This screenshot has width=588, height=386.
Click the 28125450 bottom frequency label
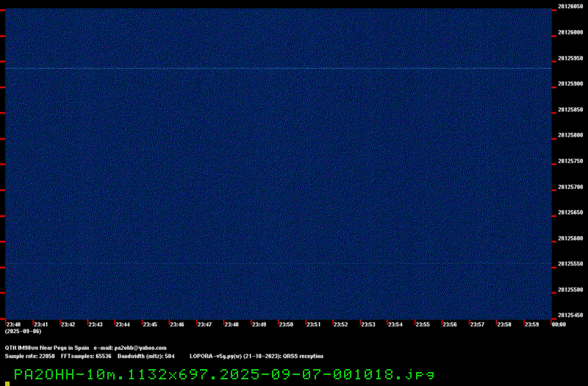tap(570, 315)
